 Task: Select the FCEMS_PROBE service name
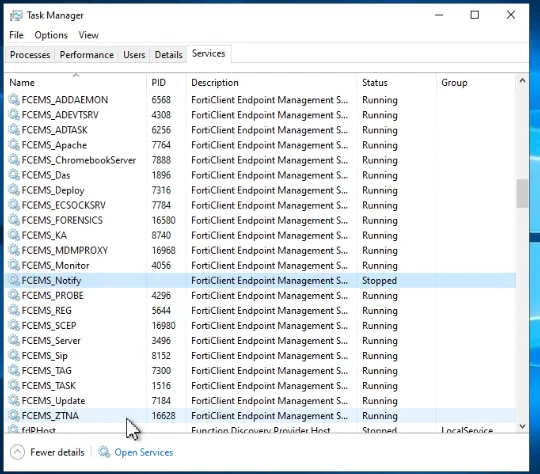tap(52, 296)
